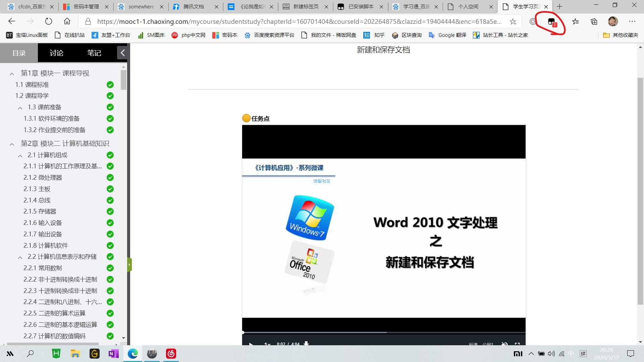Open the 知乎 bookmark
This screenshot has width=644, height=362.
pos(374,35)
